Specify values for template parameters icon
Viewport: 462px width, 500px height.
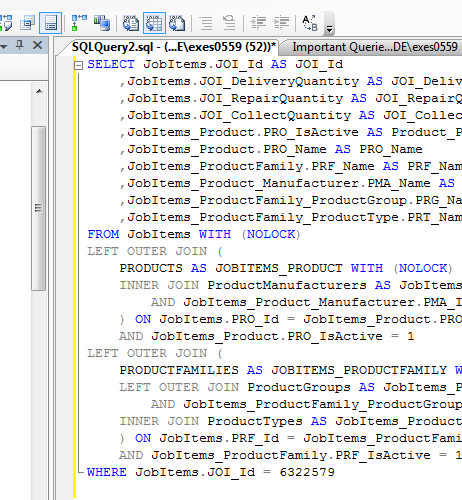point(310,23)
